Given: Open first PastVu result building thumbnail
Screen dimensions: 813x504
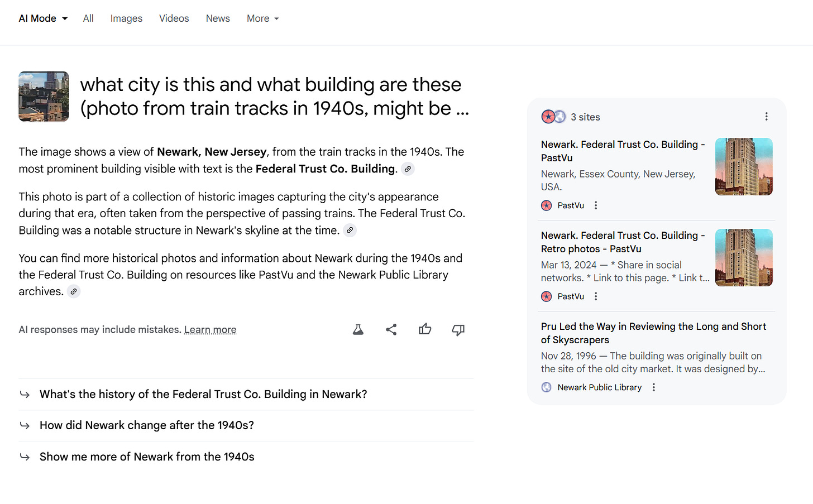Looking at the screenshot, I should (744, 166).
